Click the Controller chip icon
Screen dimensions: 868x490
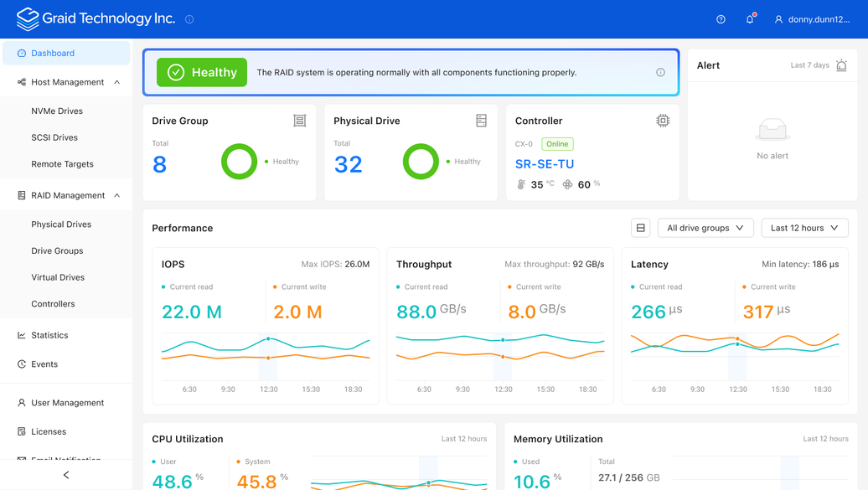(663, 121)
